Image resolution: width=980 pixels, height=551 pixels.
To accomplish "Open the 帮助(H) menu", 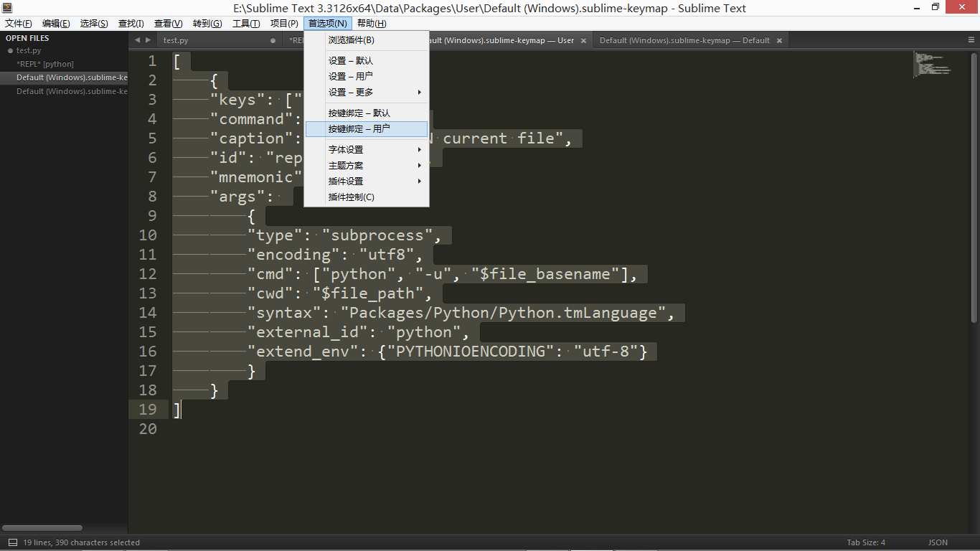I will tap(372, 24).
